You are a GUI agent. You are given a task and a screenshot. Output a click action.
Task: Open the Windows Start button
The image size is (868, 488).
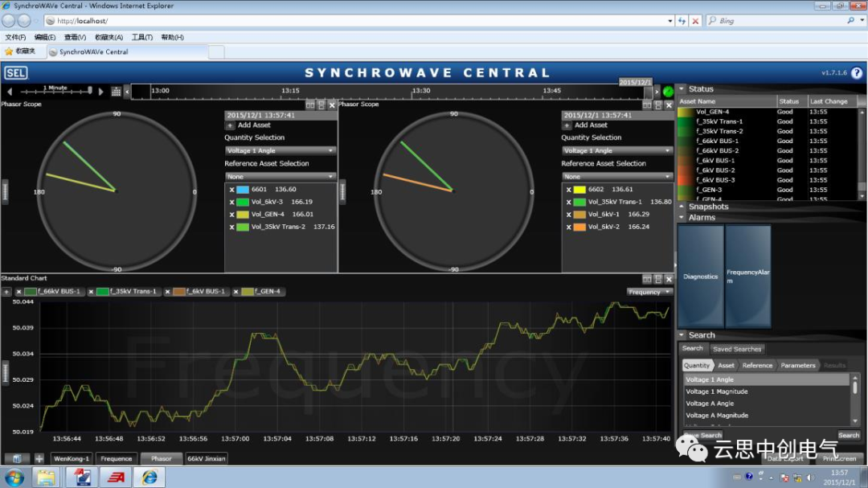[14, 478]
